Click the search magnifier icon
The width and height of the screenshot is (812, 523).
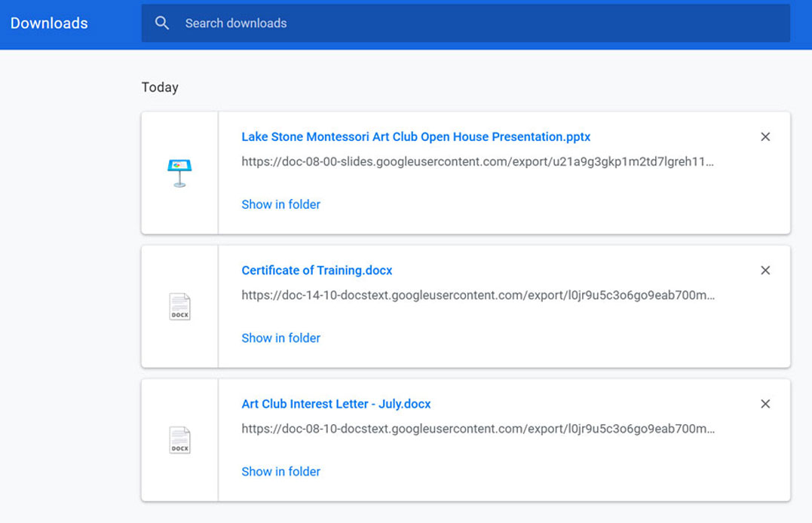pos(162,23)
